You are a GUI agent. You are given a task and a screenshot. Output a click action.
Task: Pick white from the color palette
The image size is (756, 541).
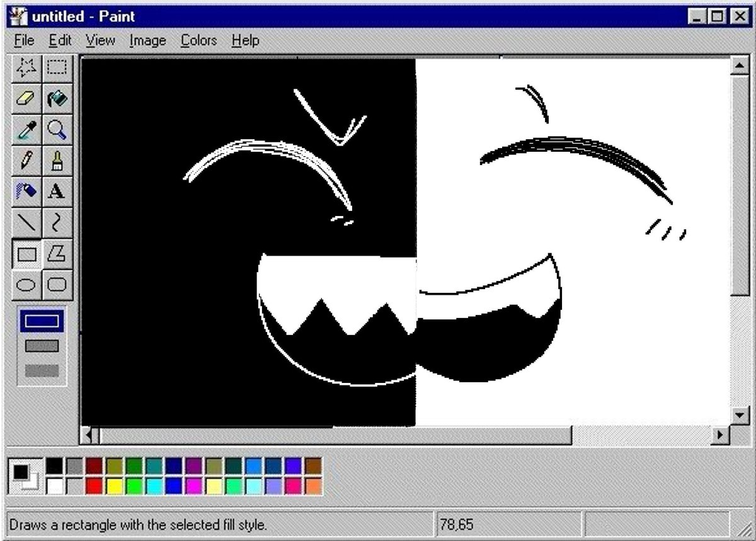click(x=55, y=486)
